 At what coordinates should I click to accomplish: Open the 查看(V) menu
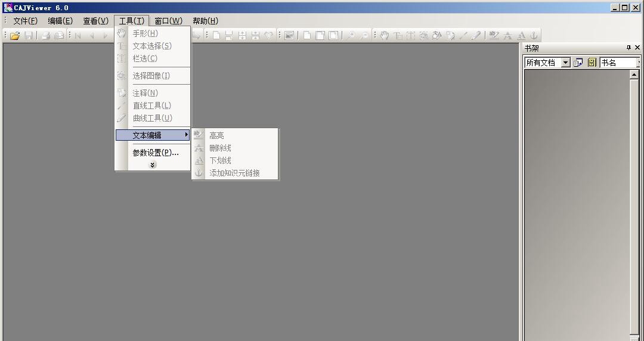pos(95,21)
